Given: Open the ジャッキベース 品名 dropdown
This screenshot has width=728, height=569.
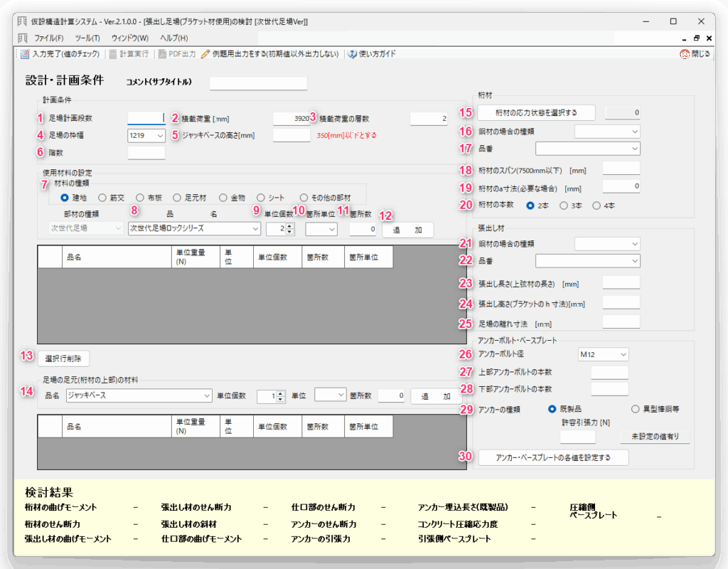Looking at the screenshot, I should 139,395.
